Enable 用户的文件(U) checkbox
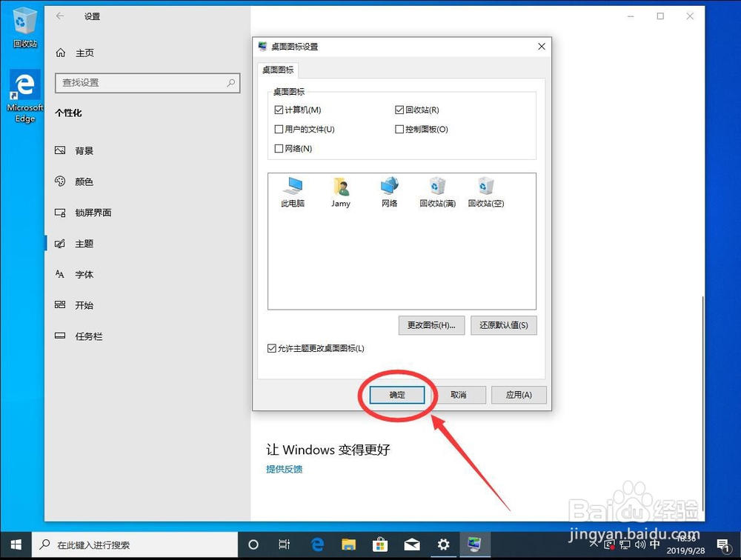The image size is (741, 560). pyautogui.click(x=279, y=129)
